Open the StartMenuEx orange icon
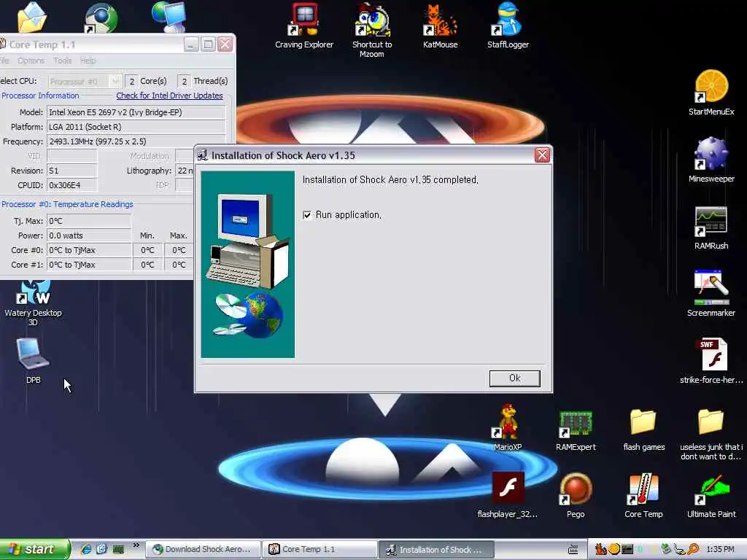The height and width of the screenshot is (560, 747). coord(711,93)
